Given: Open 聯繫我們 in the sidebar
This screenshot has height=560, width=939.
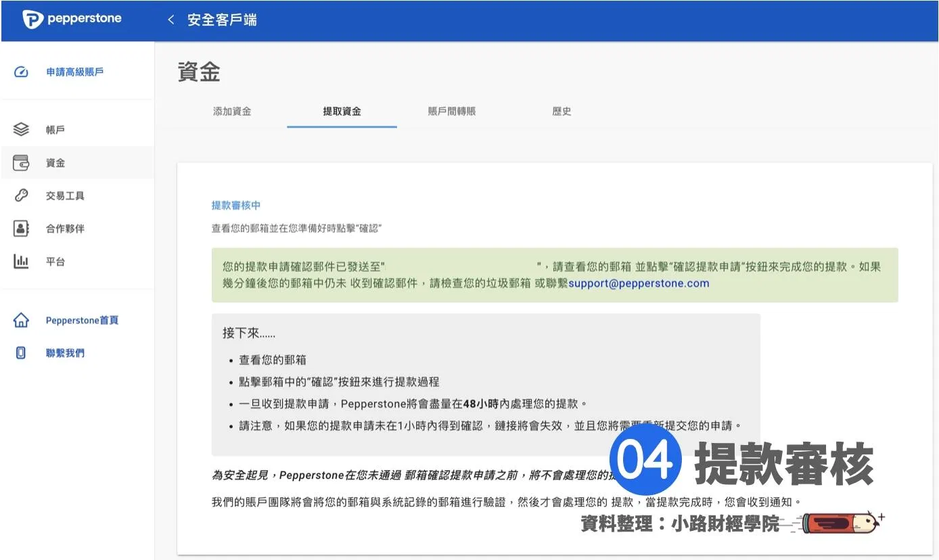Looking at the screenshot, I should click(x=65, y=353).
